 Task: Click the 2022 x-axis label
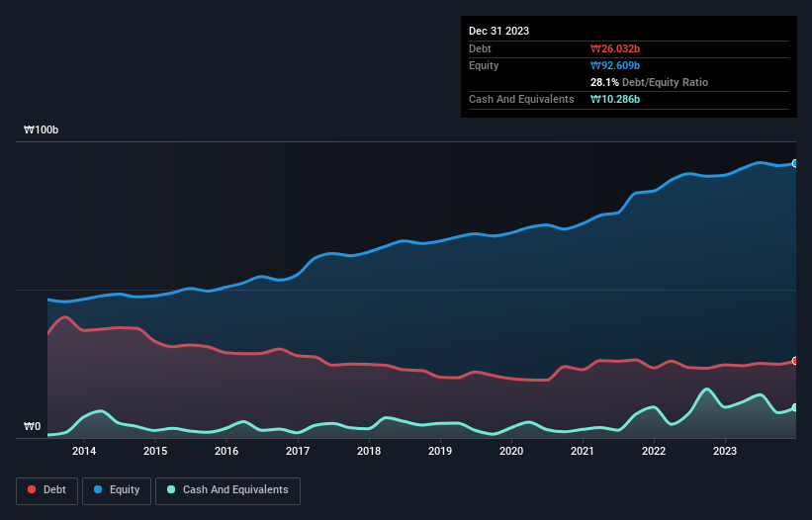click(x=654, y=451)
